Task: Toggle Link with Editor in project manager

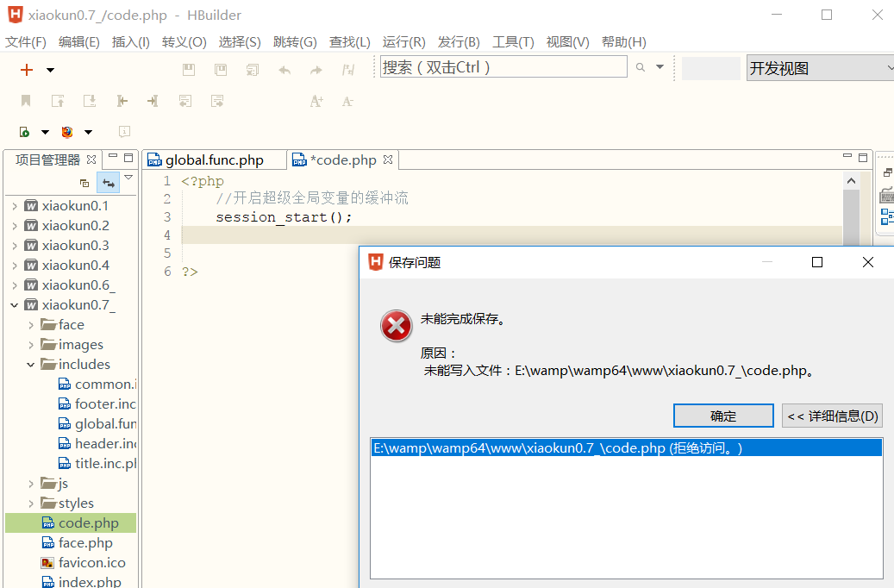Action: (x=109, y=183)
